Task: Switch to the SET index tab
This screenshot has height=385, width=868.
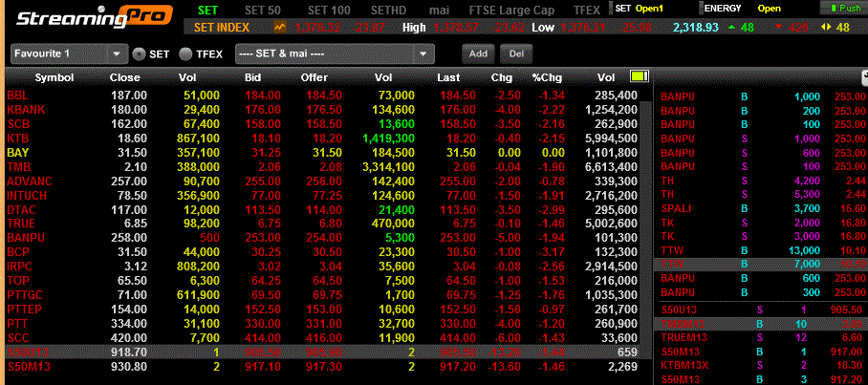Action: click(x=207, y=10)
